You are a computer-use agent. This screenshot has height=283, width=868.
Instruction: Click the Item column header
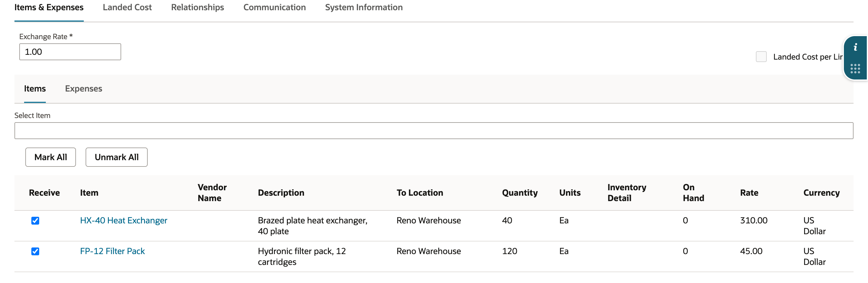[x=89, y=193]
